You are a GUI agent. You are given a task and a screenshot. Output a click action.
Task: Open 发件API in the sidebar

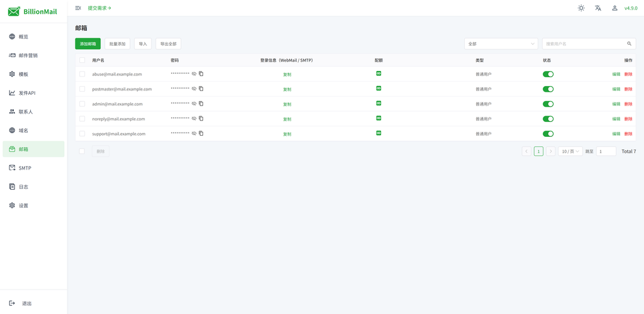tap(33, 93)
